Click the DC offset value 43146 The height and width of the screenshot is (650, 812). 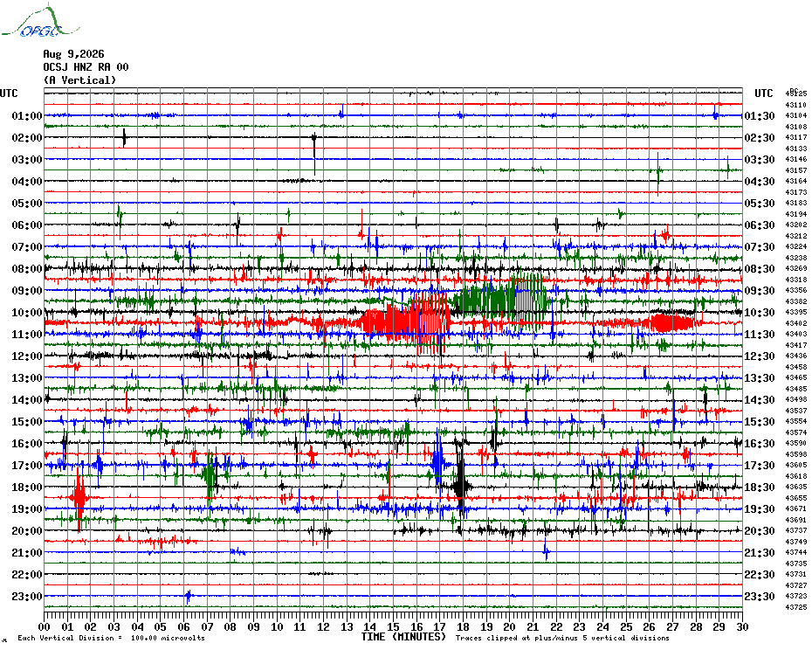tap(796, 160)
